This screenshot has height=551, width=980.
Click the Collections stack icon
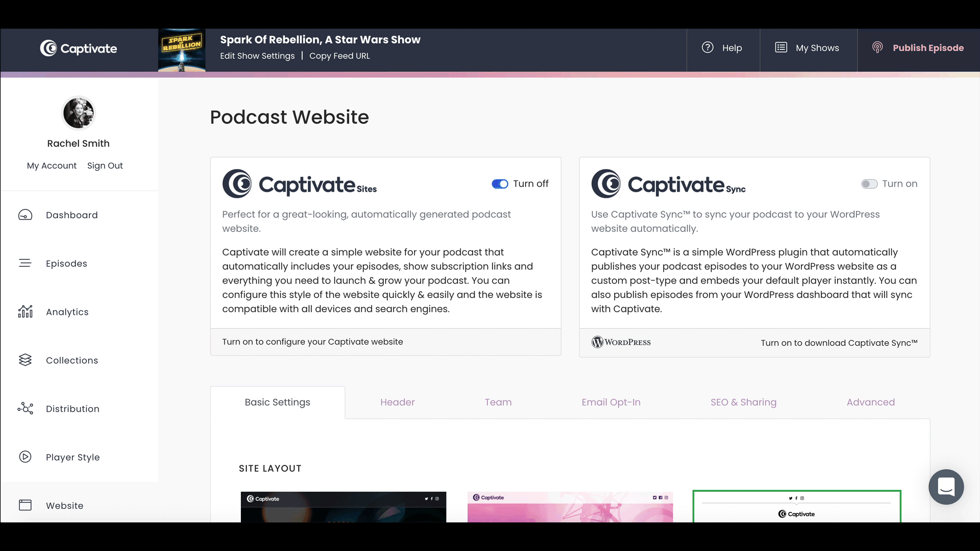pos(25,360)
